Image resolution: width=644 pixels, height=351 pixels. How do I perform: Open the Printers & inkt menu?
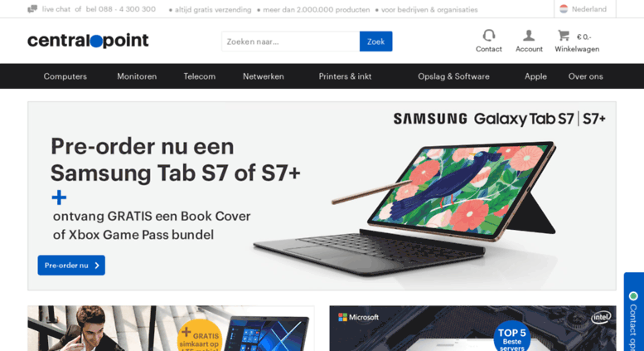(345, 76)
